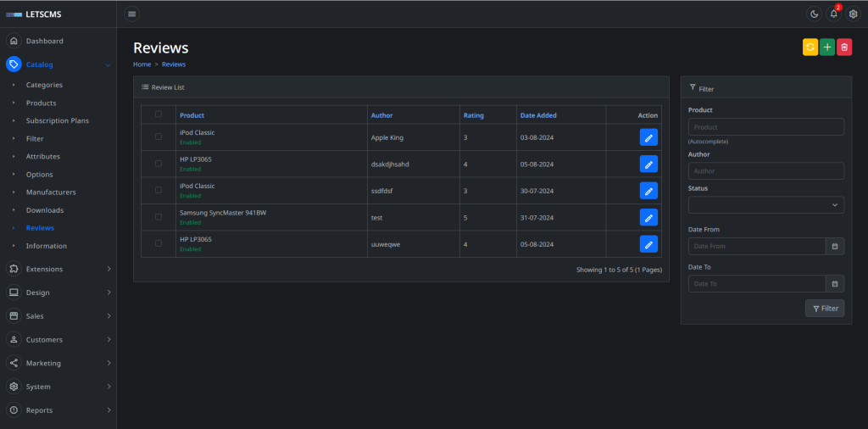Edit the Apple King review with pencil icon

(648, 137)
